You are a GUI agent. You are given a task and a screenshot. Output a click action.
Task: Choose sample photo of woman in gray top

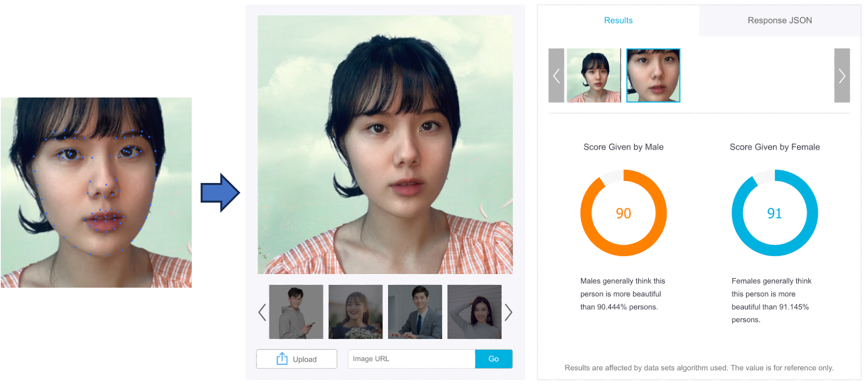[x=474, y=312]
